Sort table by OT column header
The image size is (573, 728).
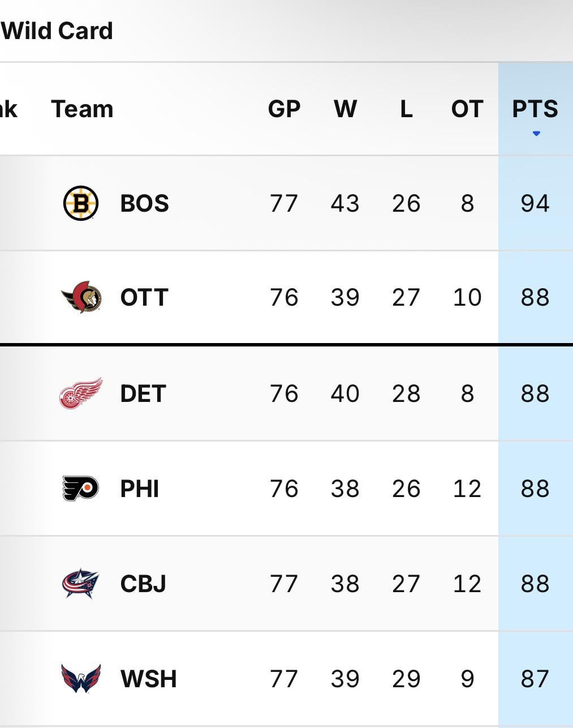coord(467,109)
